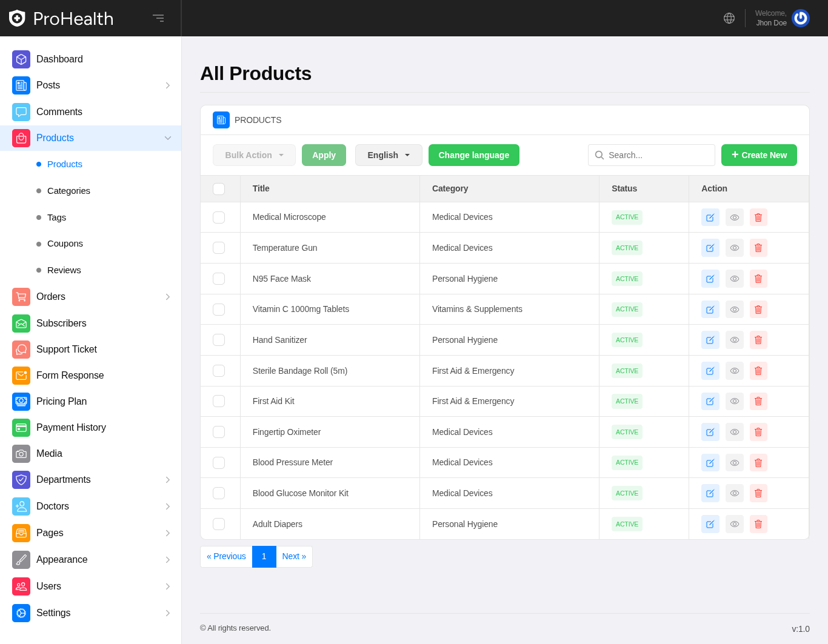
Task: Check the select-all checkbox in table header
Action: 219,189
